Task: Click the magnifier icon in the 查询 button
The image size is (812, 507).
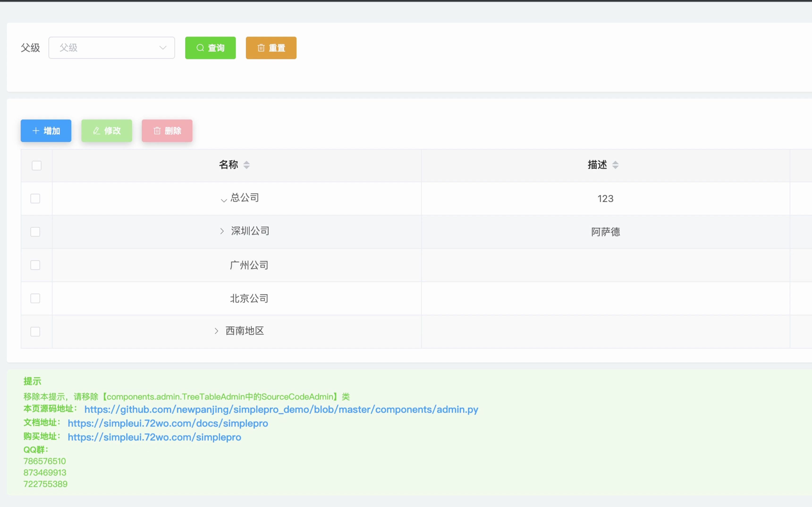Action: (200, 48)
